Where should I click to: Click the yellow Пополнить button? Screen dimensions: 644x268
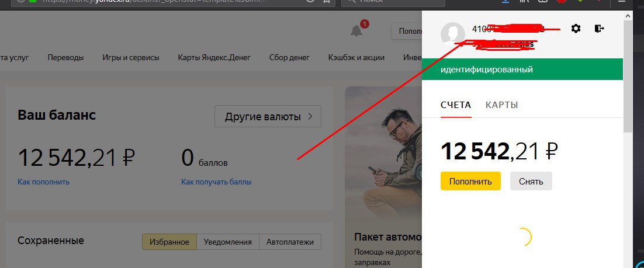pyautogui.click(x=470, y=181)
